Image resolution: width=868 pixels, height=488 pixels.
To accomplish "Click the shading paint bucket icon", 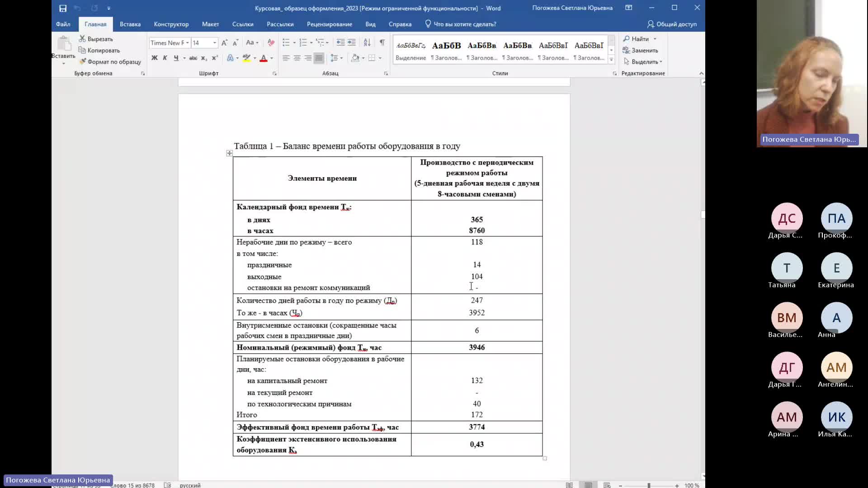I will coord(355,58).
